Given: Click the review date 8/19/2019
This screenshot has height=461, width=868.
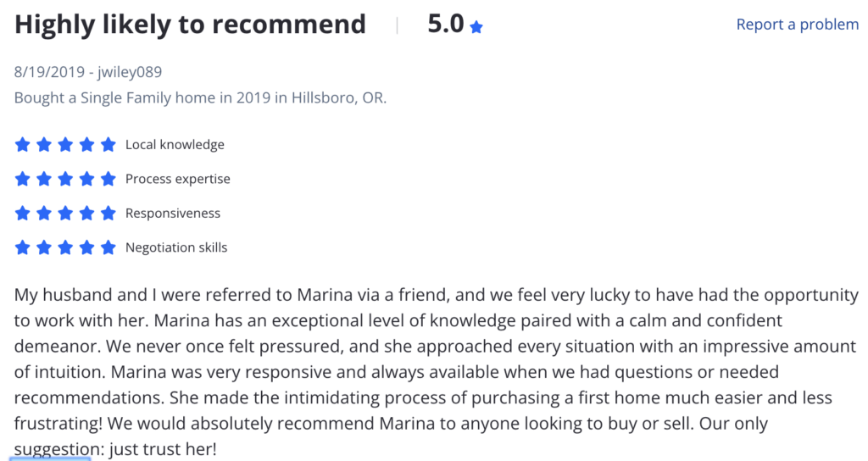Looking at the screenshot, I should coord(49,72).
